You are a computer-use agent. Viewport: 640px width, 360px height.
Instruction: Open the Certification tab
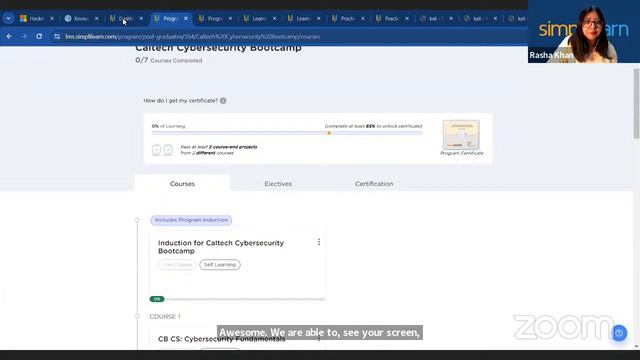(374, 184)
